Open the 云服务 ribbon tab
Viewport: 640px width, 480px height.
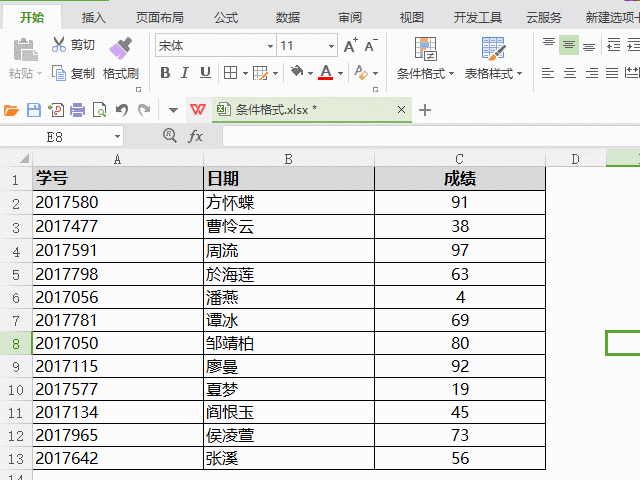[x=544, y=18]
